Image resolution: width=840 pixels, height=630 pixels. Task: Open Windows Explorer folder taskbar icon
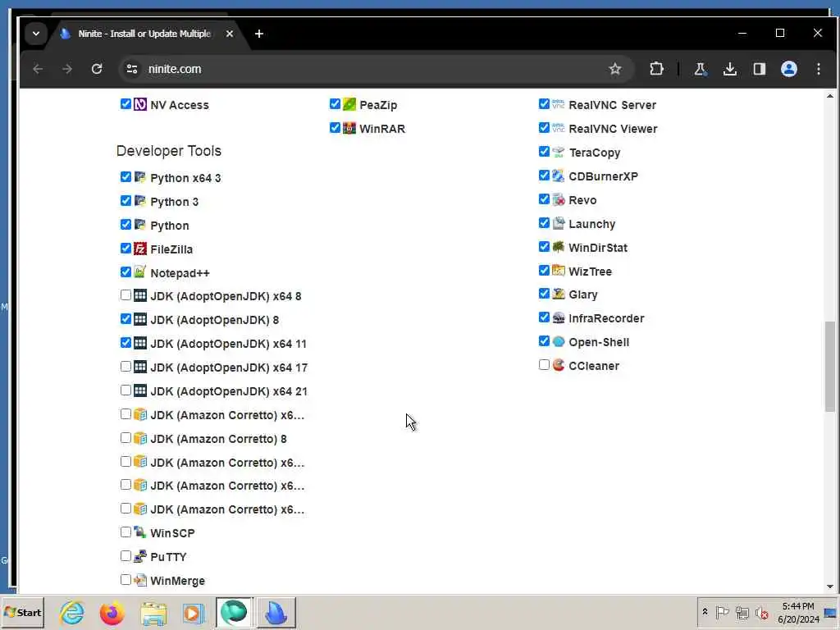pyautogui.click(x=153, y=612)
